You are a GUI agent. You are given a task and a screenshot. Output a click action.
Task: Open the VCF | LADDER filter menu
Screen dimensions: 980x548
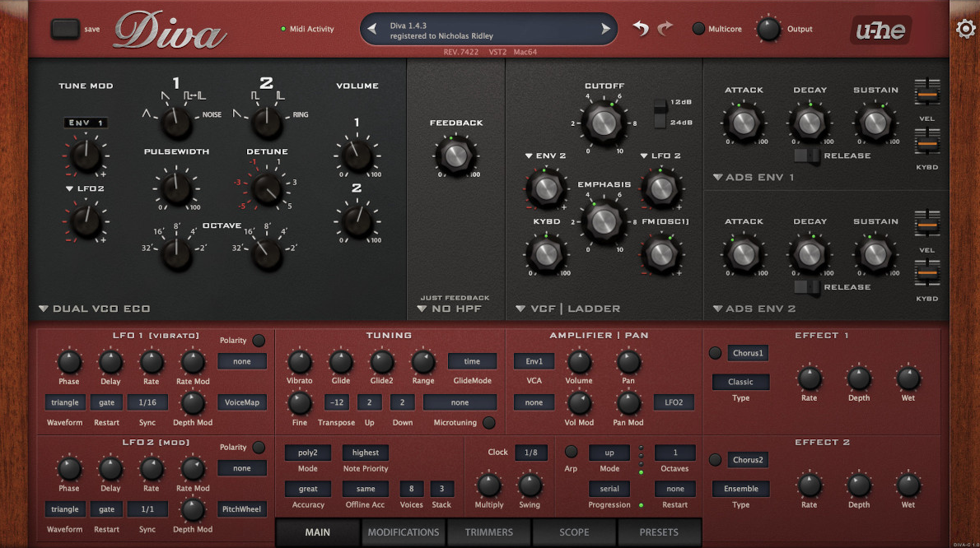coord(568,309)
